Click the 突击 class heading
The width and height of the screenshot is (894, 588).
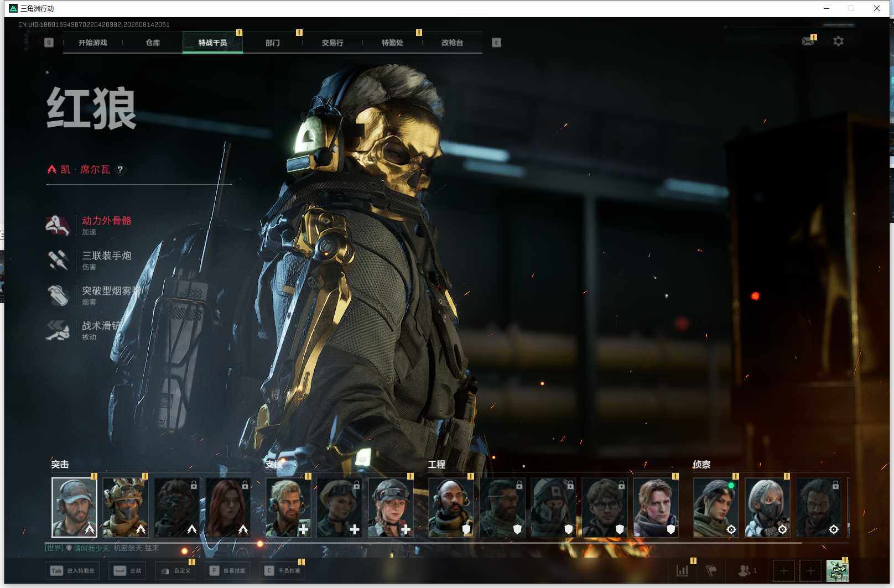pyautogui.click(x=60, y=465)
